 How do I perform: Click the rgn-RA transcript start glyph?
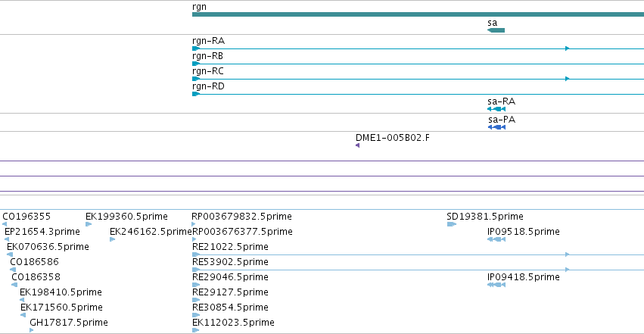[196, 48]
